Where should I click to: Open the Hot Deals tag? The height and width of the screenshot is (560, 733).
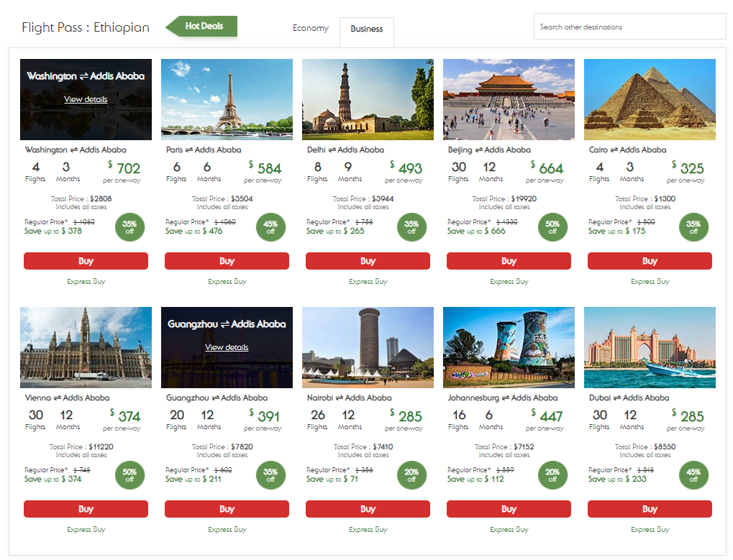[202, 26]
